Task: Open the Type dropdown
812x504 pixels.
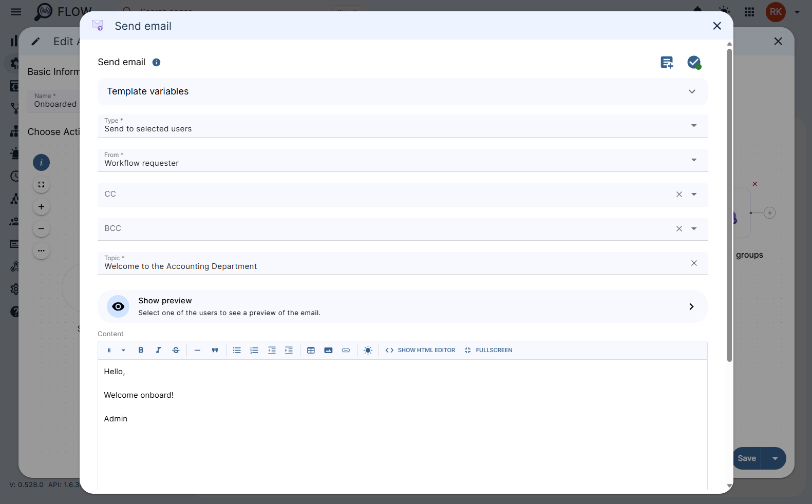Action: pos(403,126)
